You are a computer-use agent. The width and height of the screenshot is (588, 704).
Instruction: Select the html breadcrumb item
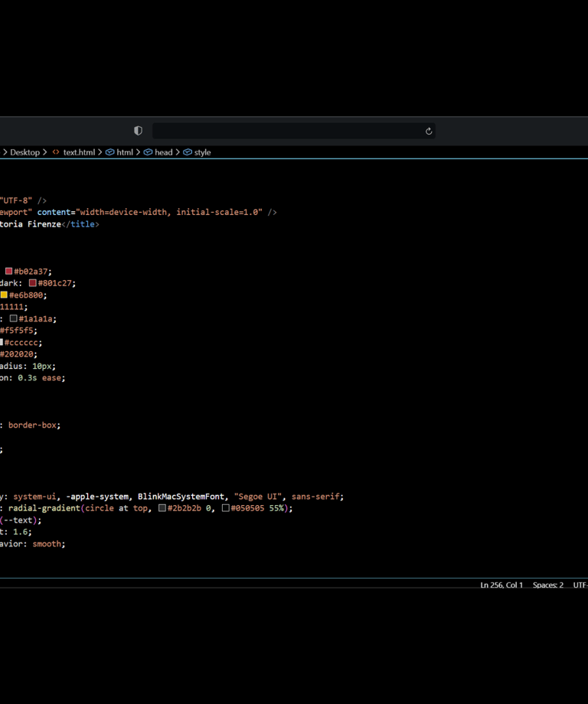click(125, 152)
